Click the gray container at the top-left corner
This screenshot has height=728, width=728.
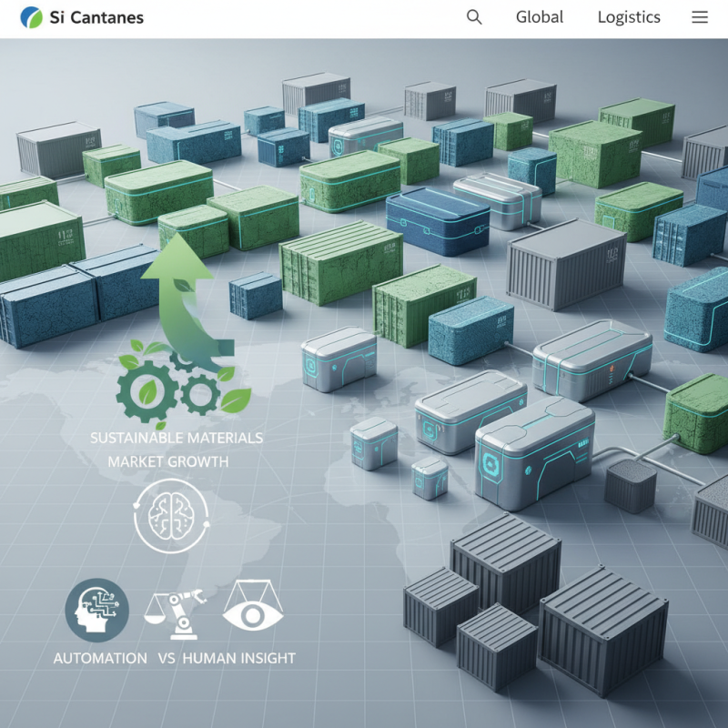pyautogui.click(x=56, y=148)
